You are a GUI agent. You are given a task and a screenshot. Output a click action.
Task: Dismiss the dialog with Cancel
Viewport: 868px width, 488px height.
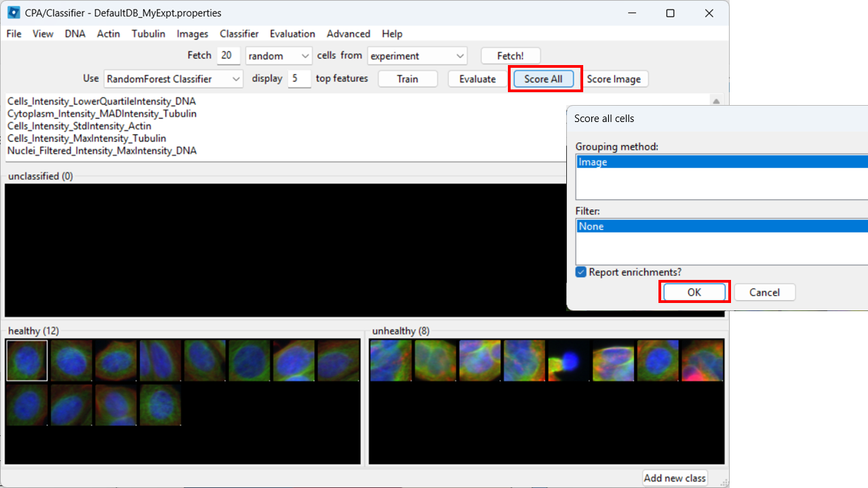pyautogui.click(x=764, y=292)
